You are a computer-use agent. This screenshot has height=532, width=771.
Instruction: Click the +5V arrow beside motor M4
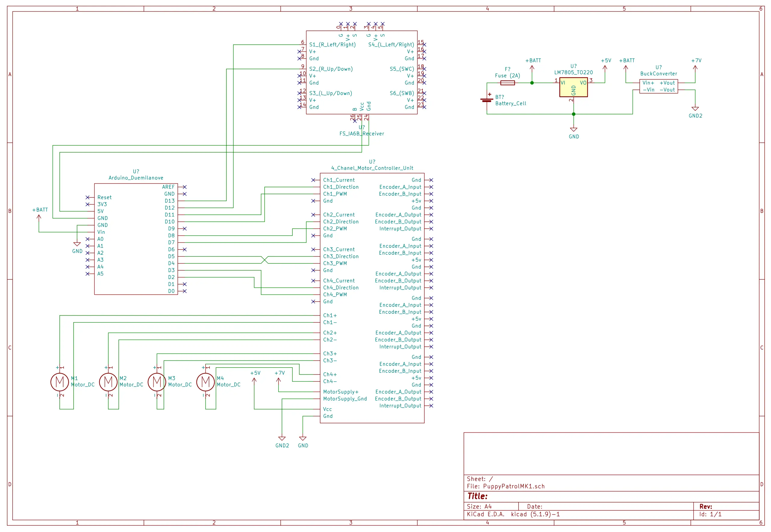[x=254, y=381]
